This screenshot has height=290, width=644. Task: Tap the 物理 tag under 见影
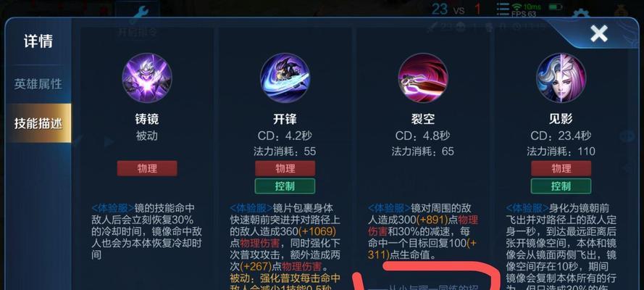pyautogui.click(x=561, y=168)
